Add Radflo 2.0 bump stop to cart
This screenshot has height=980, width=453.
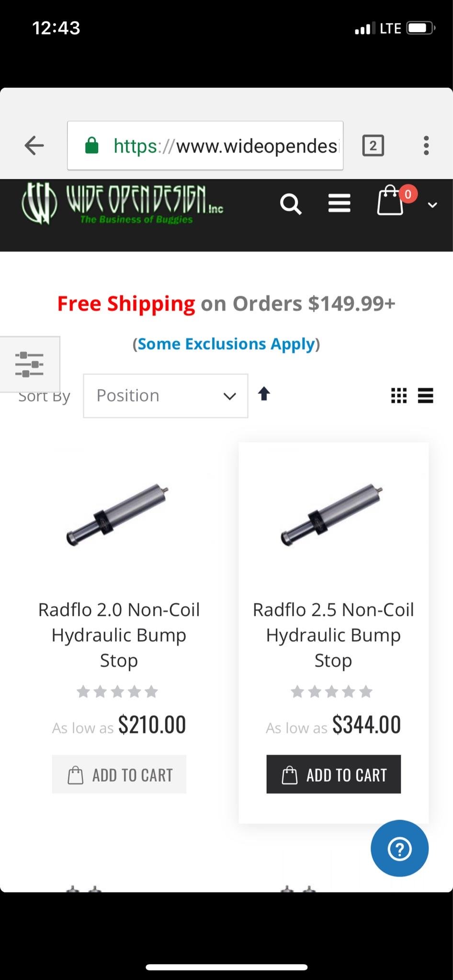point(119,774)
